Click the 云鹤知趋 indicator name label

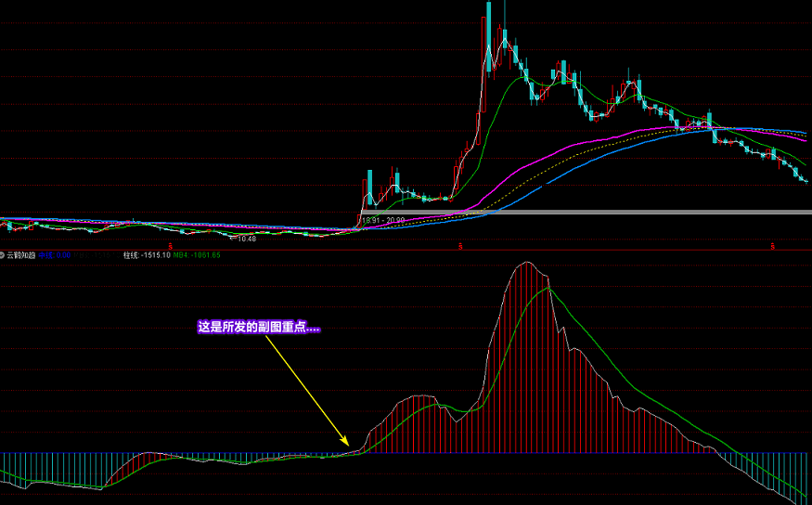[21, 255]
